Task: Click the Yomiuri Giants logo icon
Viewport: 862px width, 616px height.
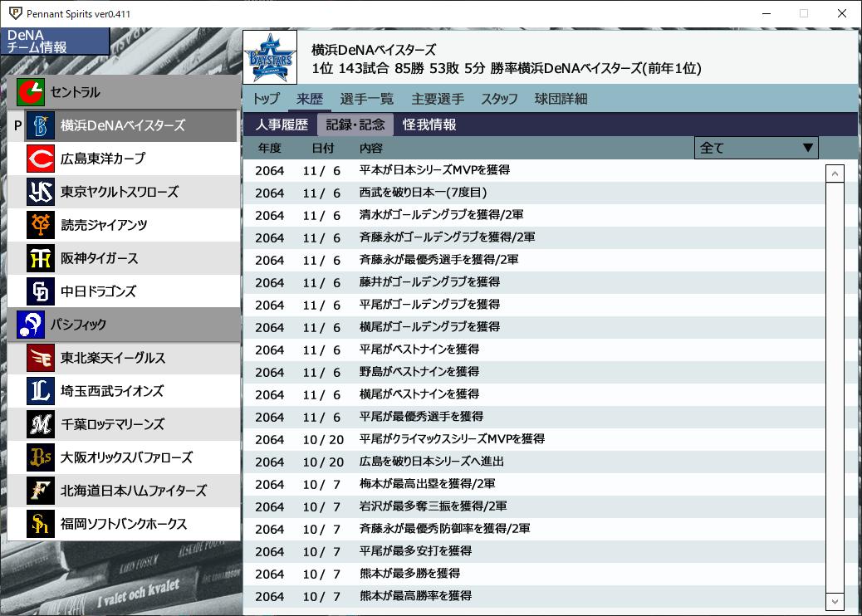Action: 41,225
